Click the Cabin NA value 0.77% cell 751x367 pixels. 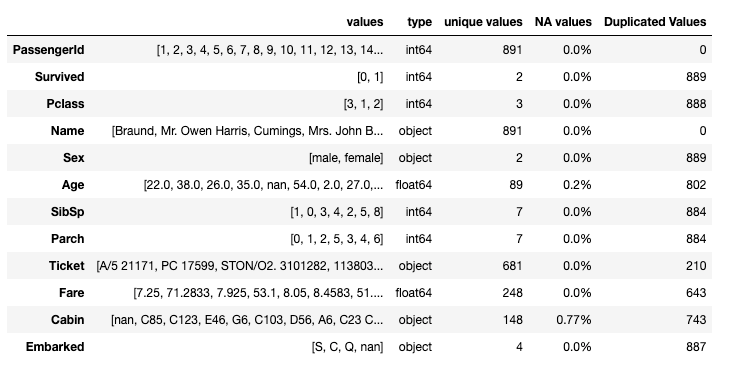click(574, 320)
